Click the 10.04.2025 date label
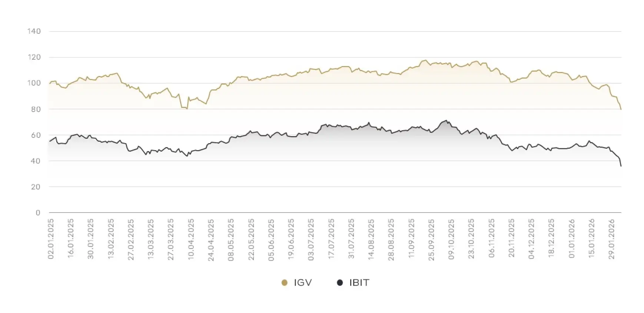The image size is (644, 313). click(x=191, y=239)
